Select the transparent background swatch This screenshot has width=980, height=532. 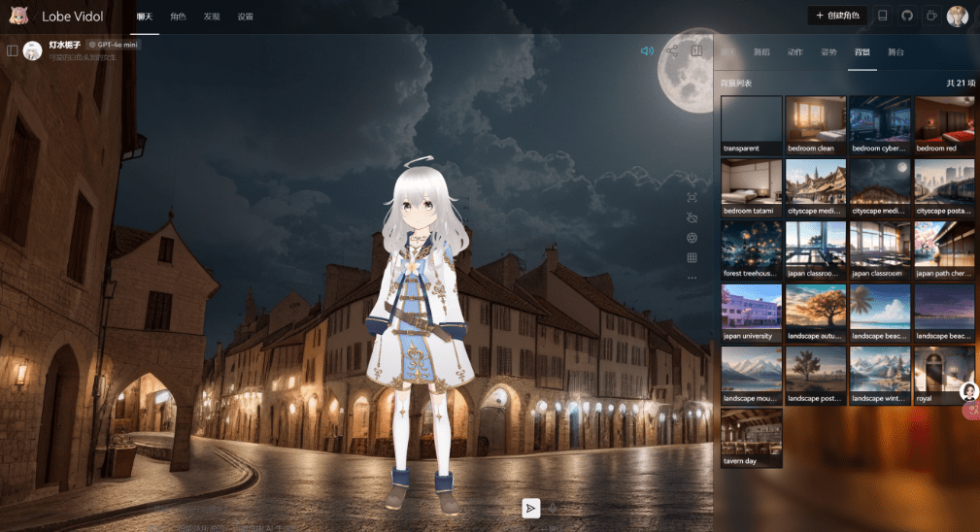tap(751, 124)
